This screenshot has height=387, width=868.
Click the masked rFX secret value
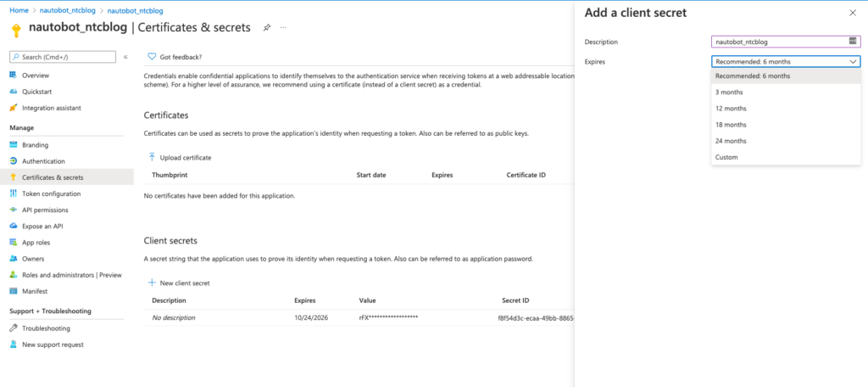(388, 317)
